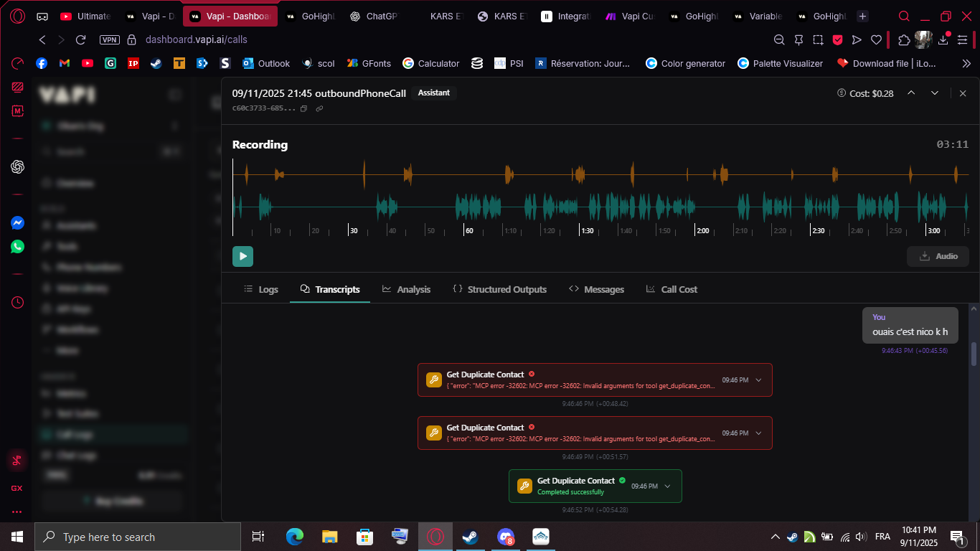The width and height of the screenshot is (980, 551).
Task: Expand the failed Get Duplicate Contact card stamped 9:46:46 PM
Action: coord(758,380)
